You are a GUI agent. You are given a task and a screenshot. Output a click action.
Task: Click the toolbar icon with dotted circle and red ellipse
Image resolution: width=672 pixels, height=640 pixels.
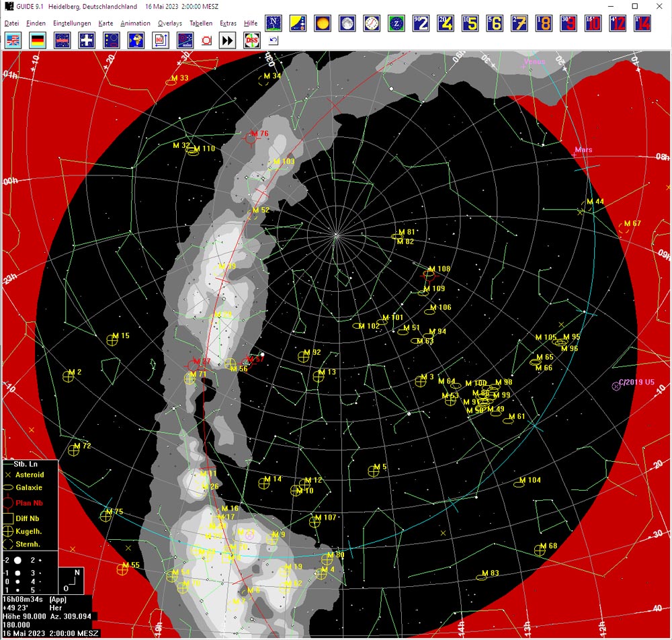(x=112, y=41)
